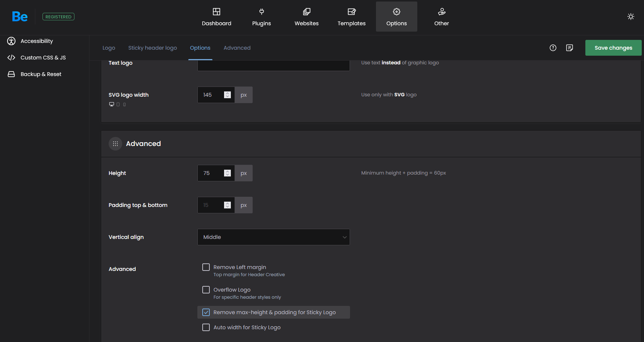This screenshot has width=644, height=342.
Task: Click the Advanced section heading
Action: (143, 144)
